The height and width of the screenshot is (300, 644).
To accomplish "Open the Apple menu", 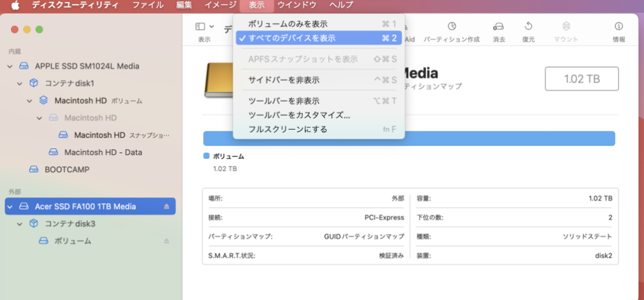I will point(15,5).
